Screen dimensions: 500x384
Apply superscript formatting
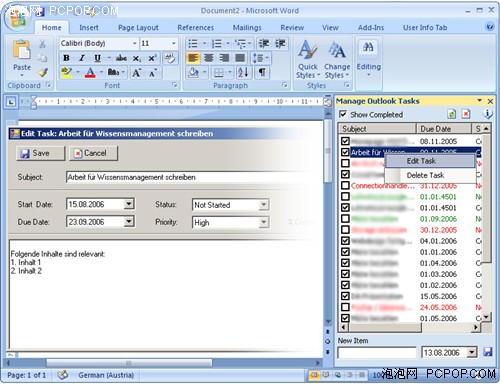pos(152,58)
